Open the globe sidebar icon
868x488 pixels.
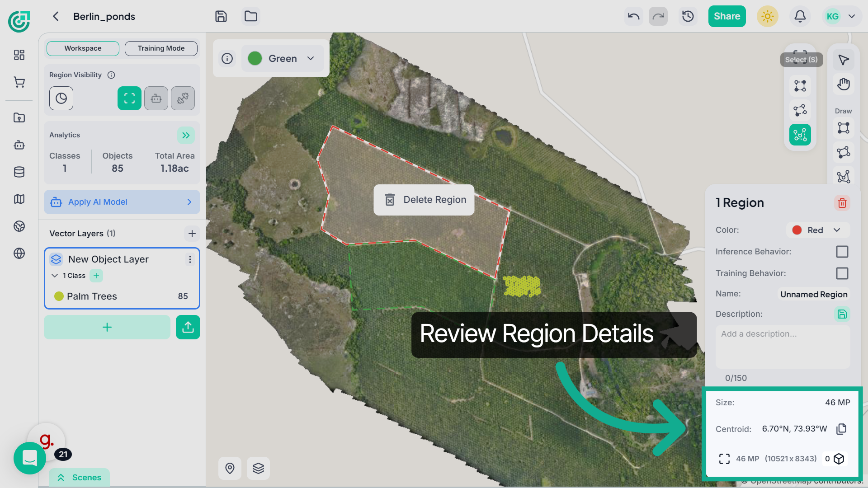[19, 253]
